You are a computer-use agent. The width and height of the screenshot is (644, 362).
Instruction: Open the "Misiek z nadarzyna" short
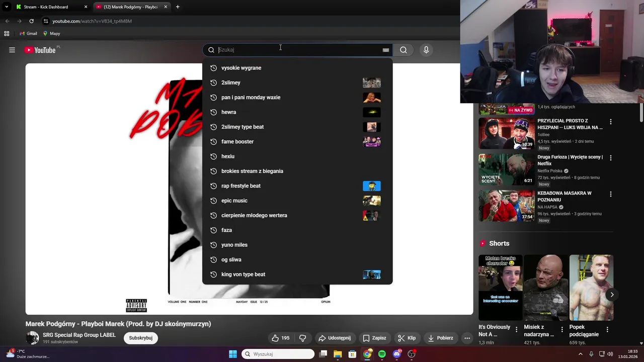(546, 288)
